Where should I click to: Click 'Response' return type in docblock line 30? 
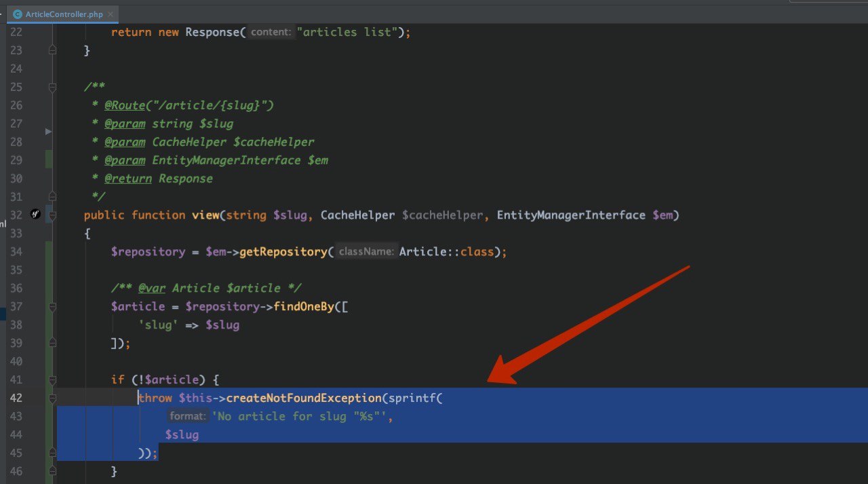click(x=186, y=179)
